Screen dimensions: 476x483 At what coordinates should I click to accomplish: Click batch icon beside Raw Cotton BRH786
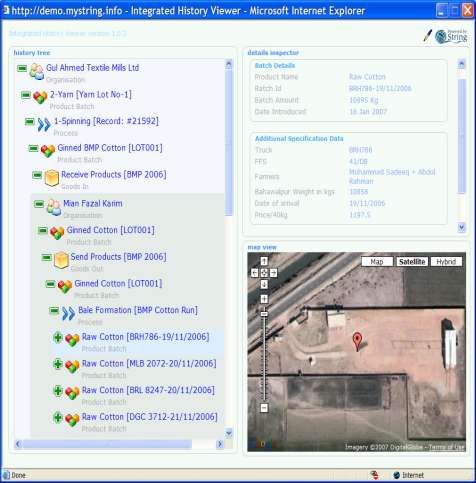(72, 340)
